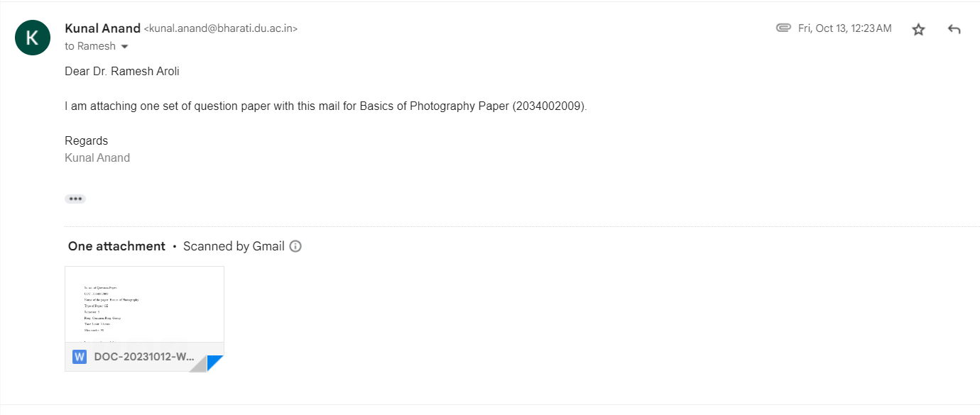Click the "to Ramesh" recipient text

tap(90, 46)
